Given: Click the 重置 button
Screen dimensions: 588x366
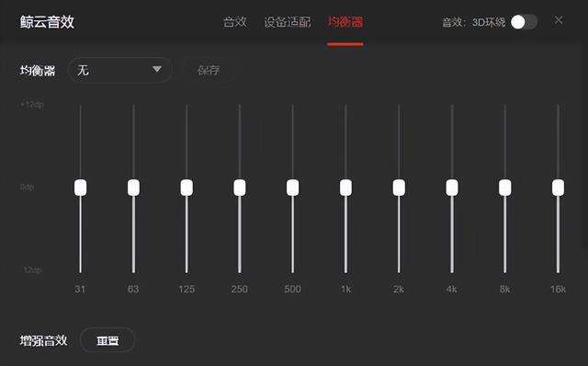Looking at the screenshot, I should (x=107, y=340).
